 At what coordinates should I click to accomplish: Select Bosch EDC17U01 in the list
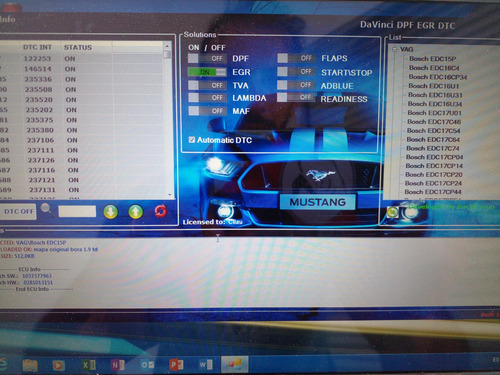pyautogui.click(x=435, y=113)
